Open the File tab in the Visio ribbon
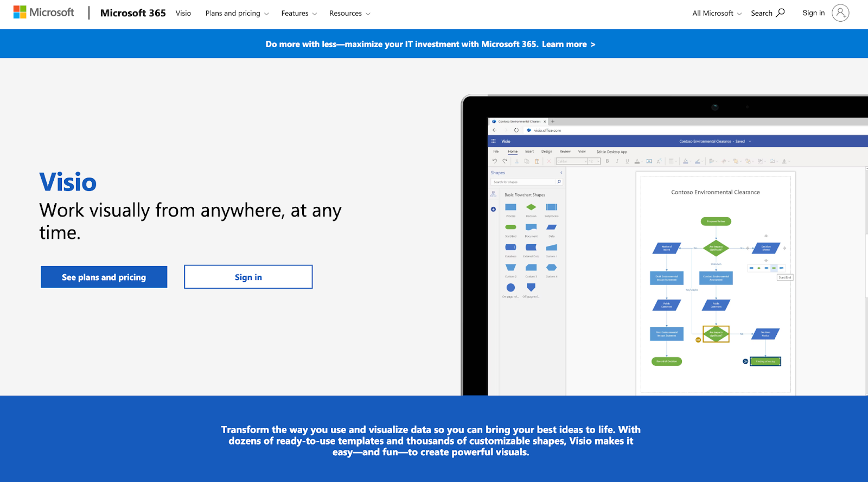The height and width of the screenshot is (482, 868). 496,151
